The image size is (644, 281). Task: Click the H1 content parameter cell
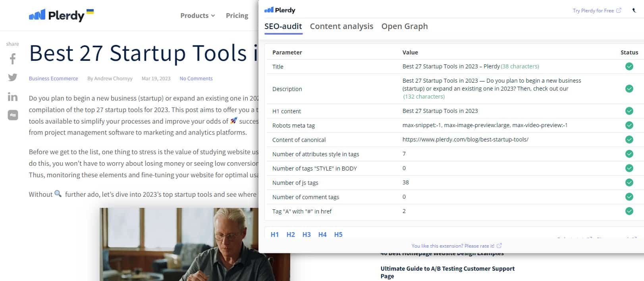[287, 111]
